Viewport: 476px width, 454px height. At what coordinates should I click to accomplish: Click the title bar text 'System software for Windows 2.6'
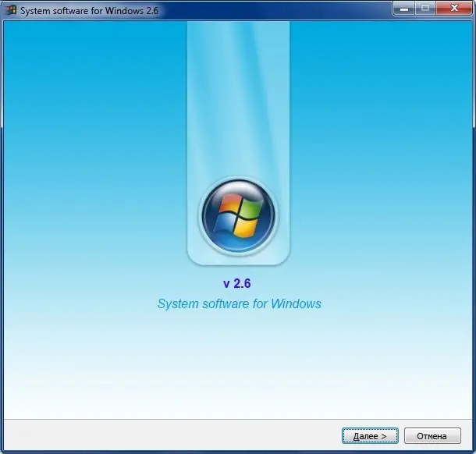(89, 11)
